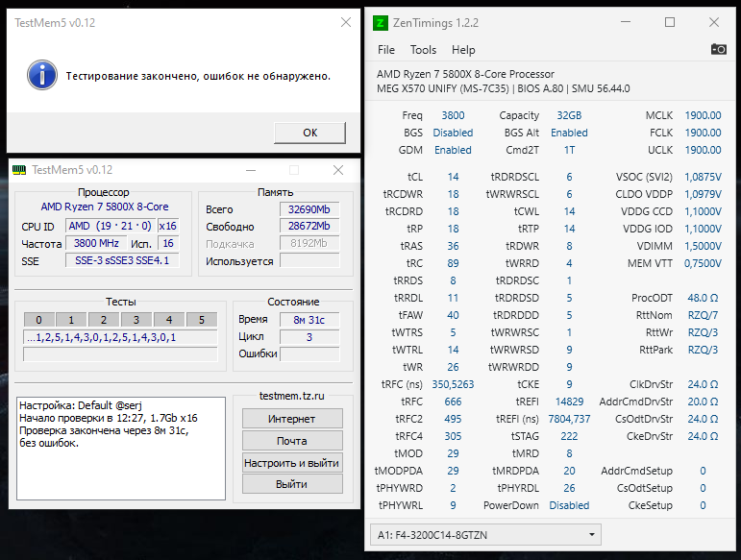Click the ZenTimings green Z app icon
The image size is (741, 560).
[381, 23]
